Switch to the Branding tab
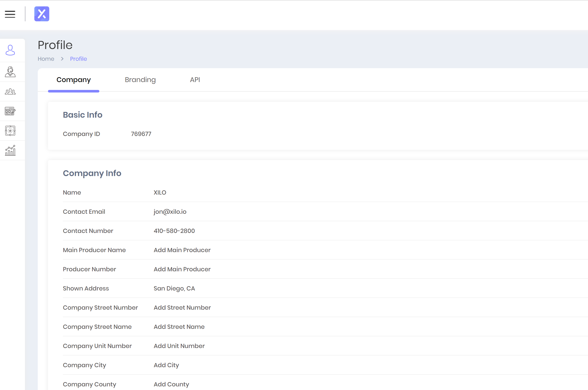This screenshot has width=588, height=390. pos(140,79)
